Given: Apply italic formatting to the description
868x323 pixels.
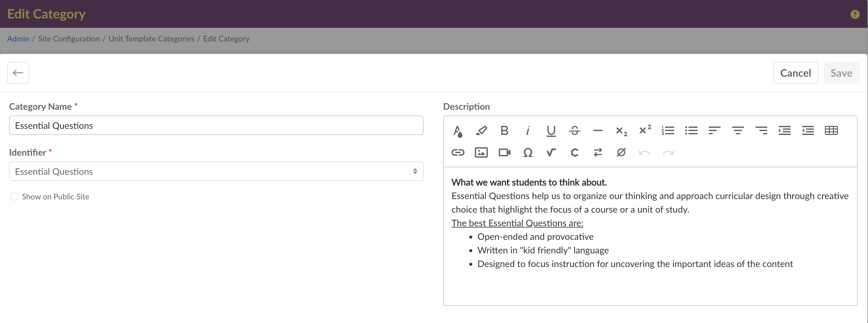Looking at the screenshot, I should [528, 130].
